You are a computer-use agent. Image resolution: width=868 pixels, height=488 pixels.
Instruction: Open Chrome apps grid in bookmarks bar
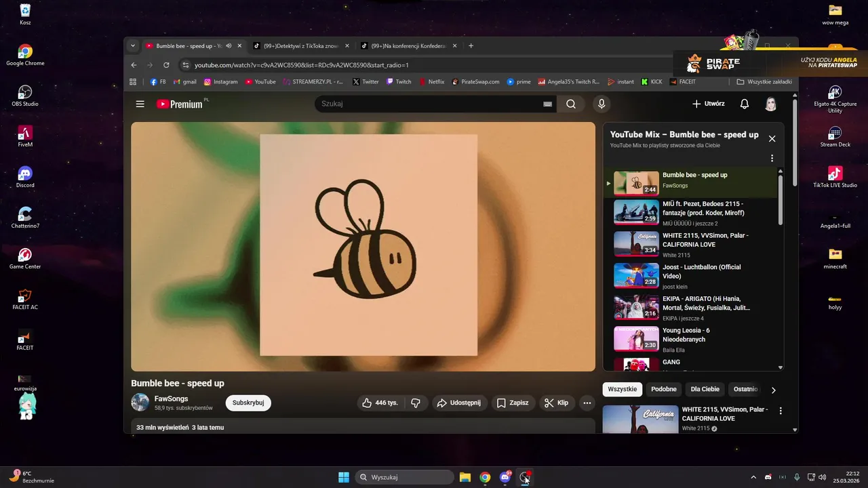(133, 81)
